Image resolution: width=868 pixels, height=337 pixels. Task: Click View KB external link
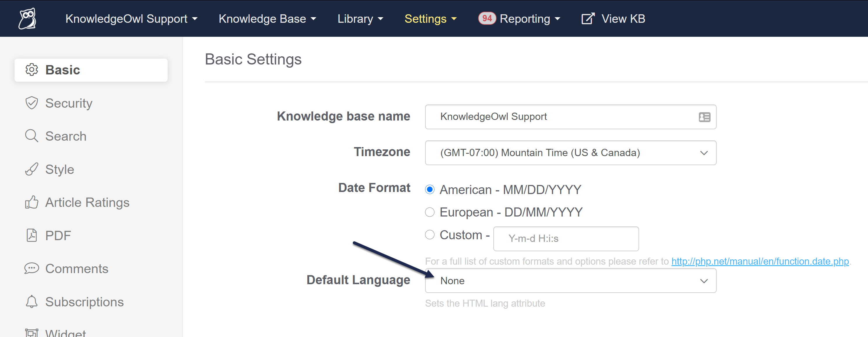click(613, 19)
